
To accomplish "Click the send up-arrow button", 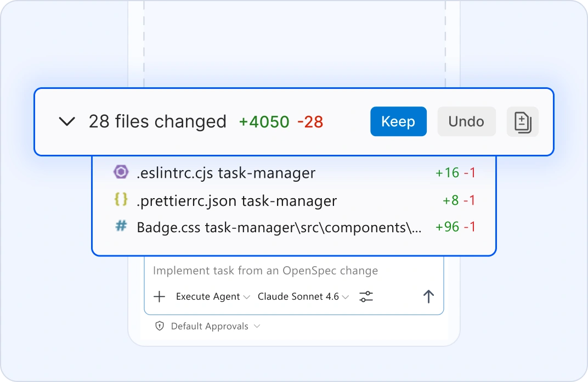I will (428, 296).
